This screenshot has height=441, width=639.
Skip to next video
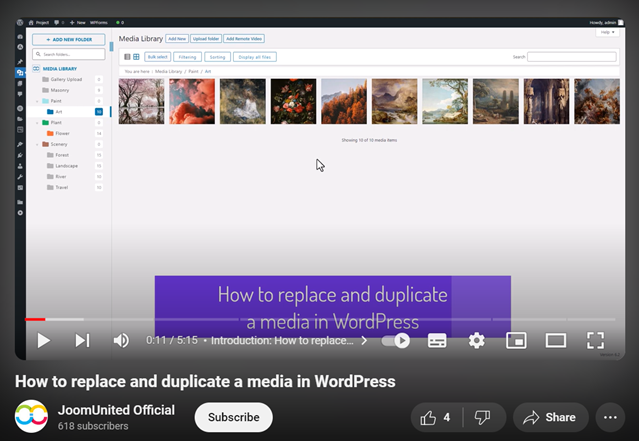pos(82,340)
